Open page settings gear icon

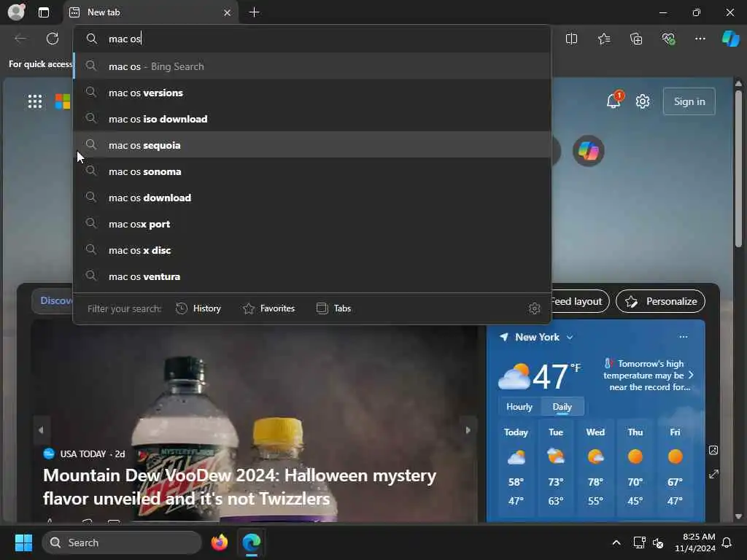click(643, 101)
